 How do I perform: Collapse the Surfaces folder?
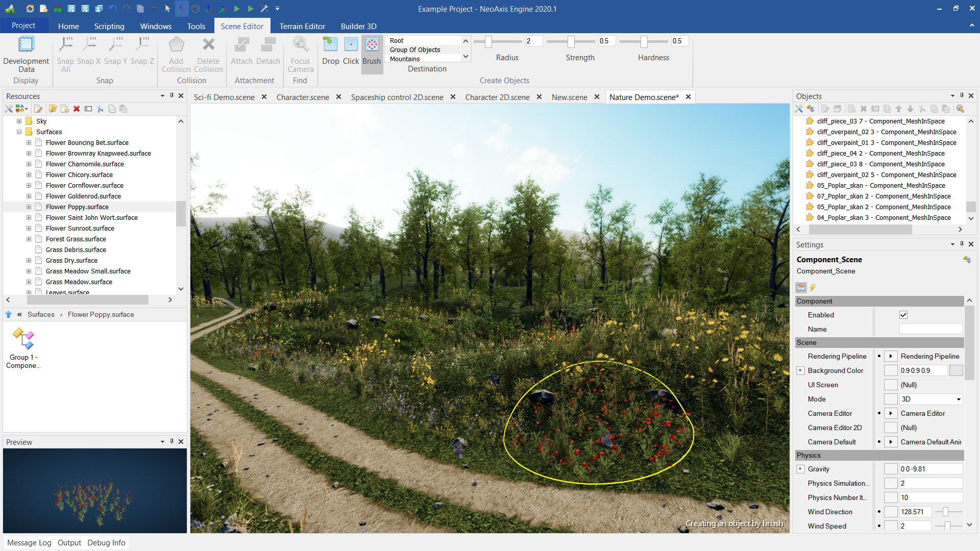coord(19,132)
